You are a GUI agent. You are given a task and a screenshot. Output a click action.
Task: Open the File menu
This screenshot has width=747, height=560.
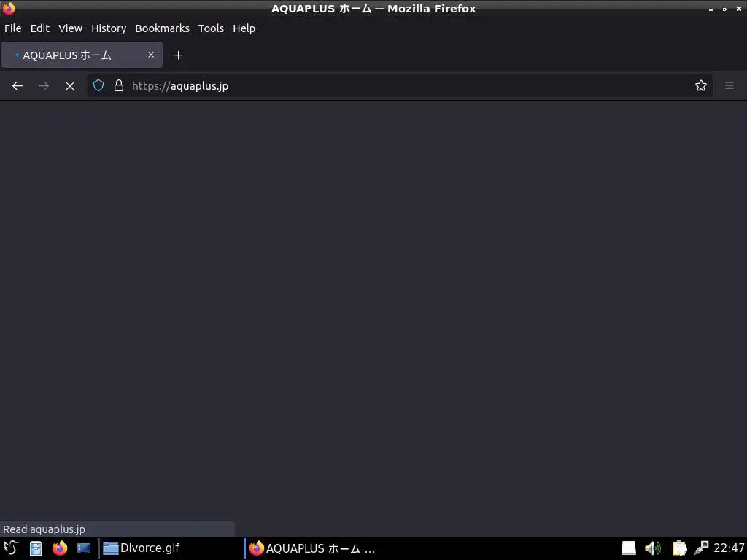[13, 28]
